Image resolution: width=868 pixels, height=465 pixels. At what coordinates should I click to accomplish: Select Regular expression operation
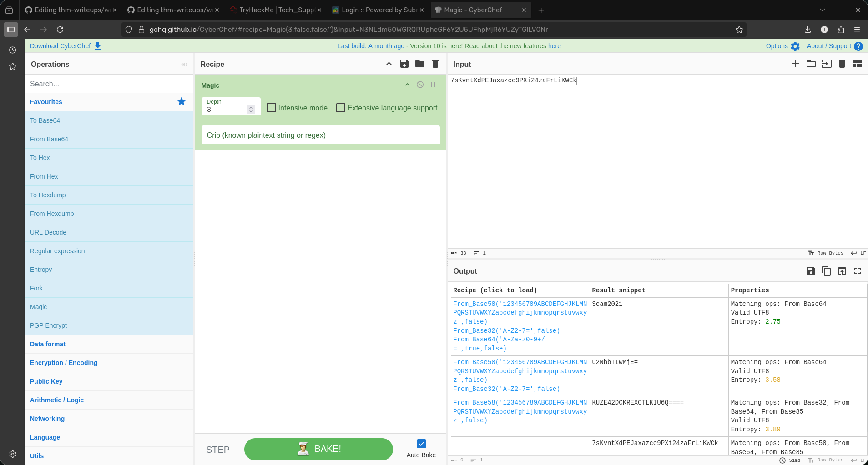click(x=109, y=251)
